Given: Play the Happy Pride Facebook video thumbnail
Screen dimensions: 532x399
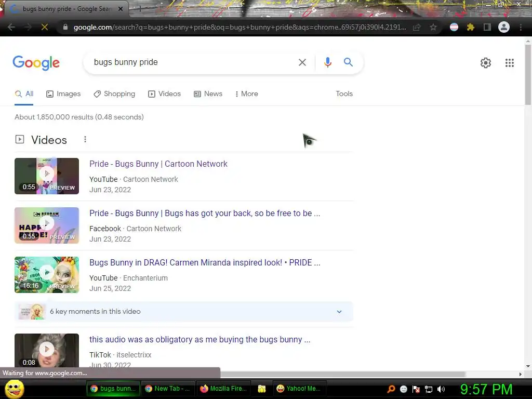Looking at the screenshot, I should point(47,225).
